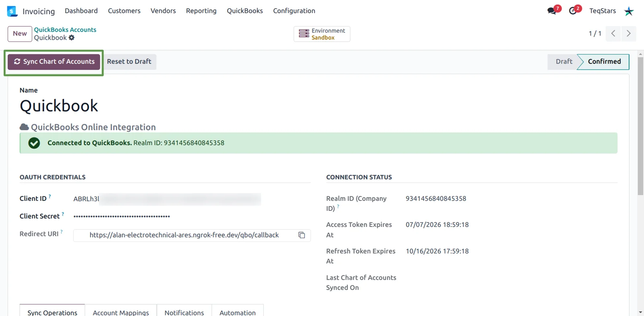Screen dimensions: 644x316
Task: Click the Sync Chart of Accounts button
Action: (54, 62)
